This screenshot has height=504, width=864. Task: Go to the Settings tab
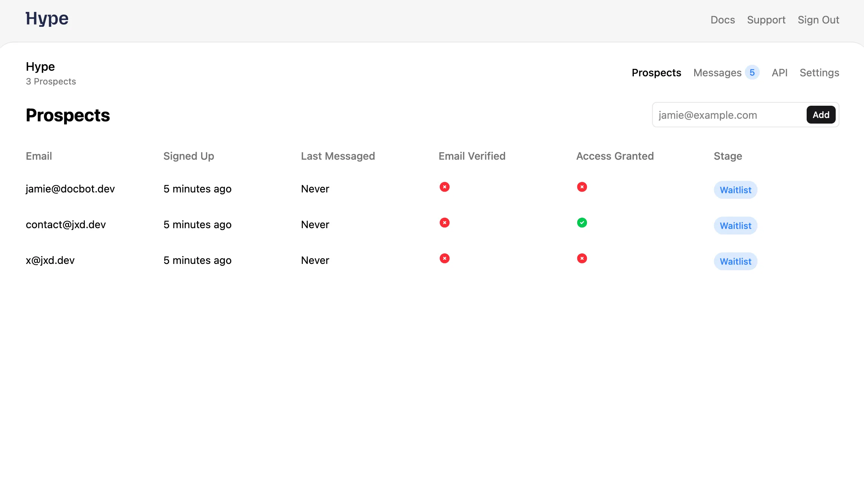click(x=819, y=73)
